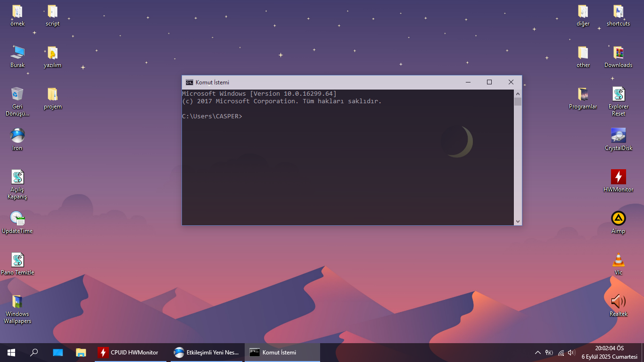
Task: Click the 2017 Microsoft Corporation copyright line
Action: click(x=282, y=101)
